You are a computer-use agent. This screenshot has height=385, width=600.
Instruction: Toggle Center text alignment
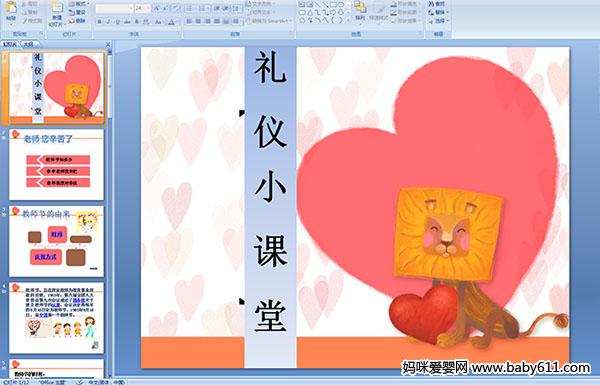(x=198, y=21)
